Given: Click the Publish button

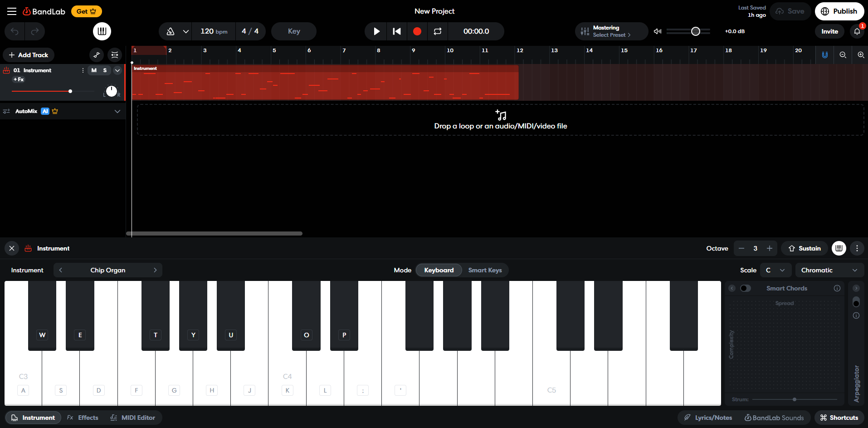Looking at the screenshot, I should coord(839,11).
